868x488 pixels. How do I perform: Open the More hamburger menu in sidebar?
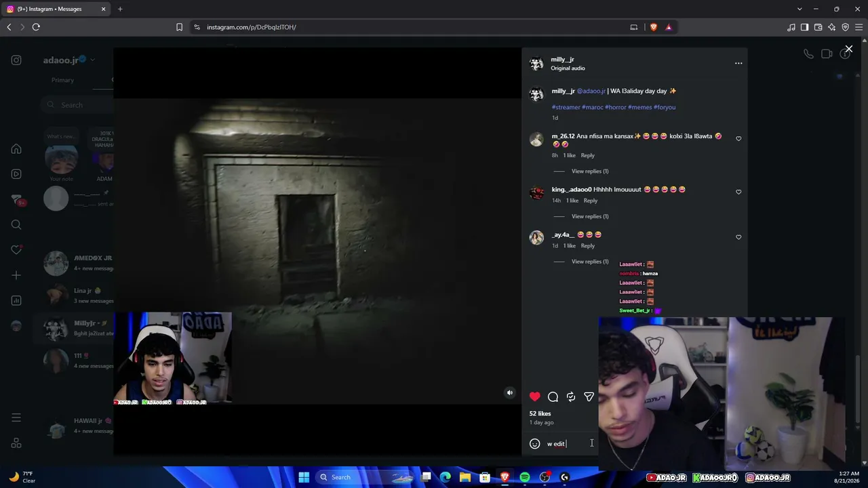(16, 418)
